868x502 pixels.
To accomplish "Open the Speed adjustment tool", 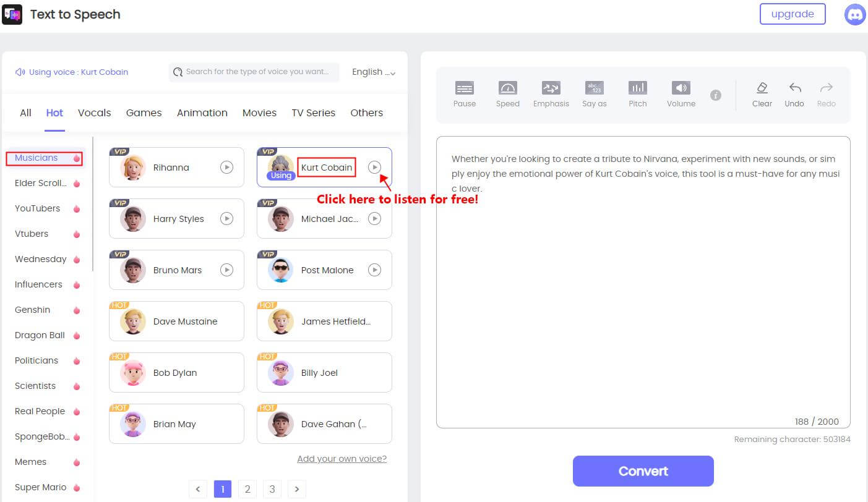I will click(508, 95).
